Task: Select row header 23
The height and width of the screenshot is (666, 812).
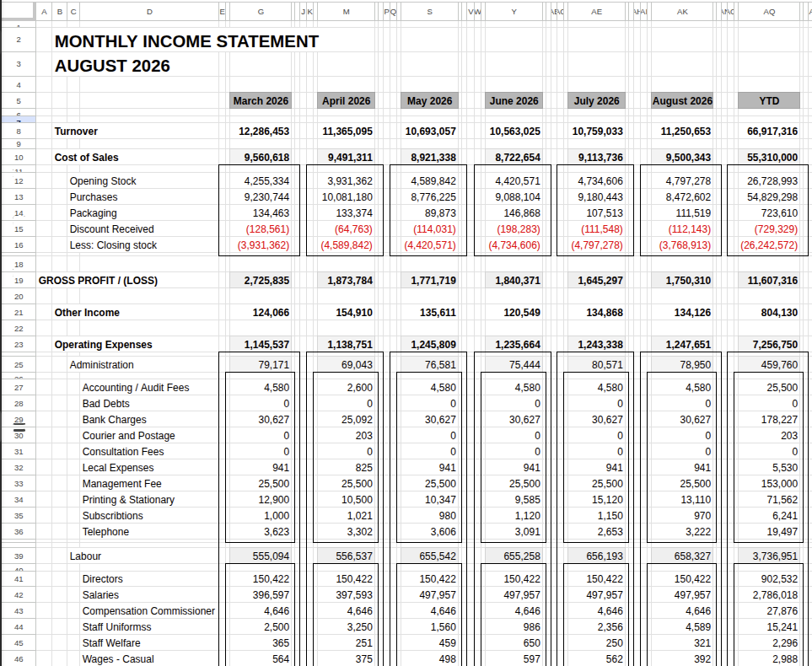Action: pyautogui.click(x=19, y=345)
